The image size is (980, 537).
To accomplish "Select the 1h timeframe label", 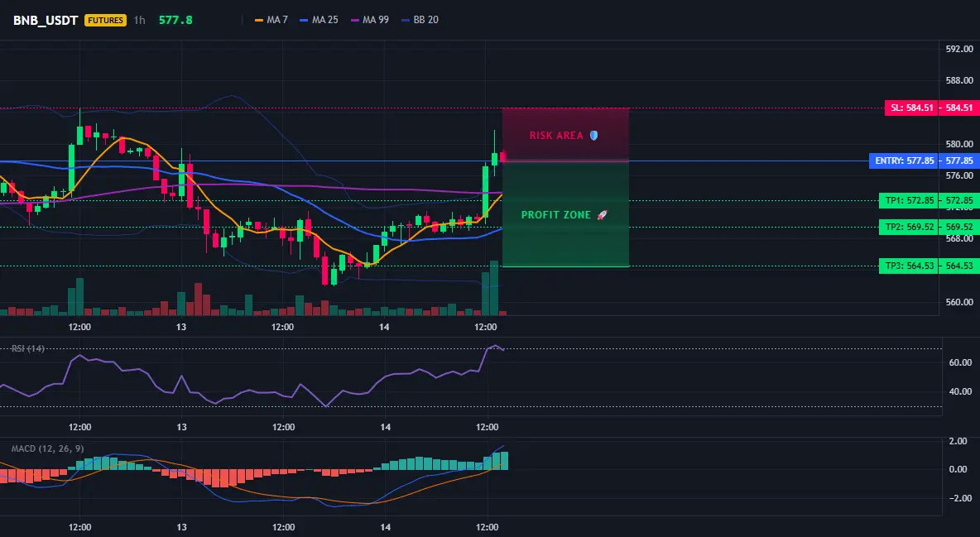I will pyautogui.click(x=139, y=20).
